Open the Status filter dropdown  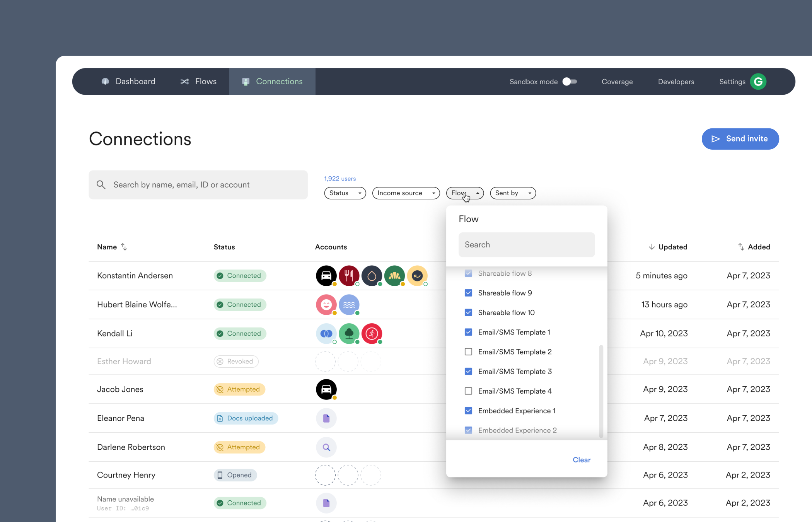[345, 193]
